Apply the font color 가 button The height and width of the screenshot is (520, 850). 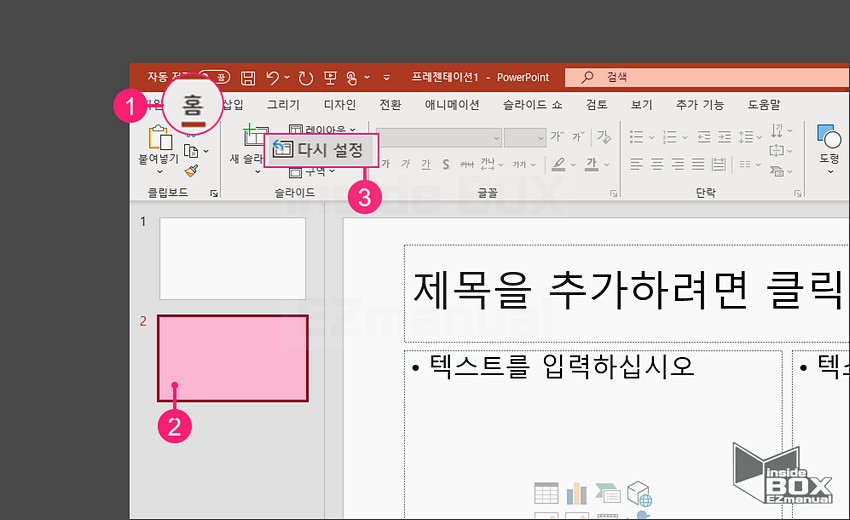(x=591, y=164)
